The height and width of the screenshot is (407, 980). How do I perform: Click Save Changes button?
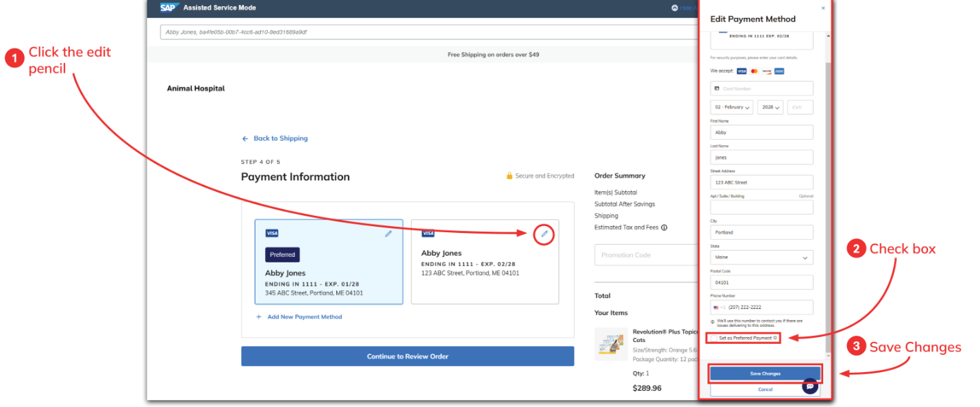[765, 373]
